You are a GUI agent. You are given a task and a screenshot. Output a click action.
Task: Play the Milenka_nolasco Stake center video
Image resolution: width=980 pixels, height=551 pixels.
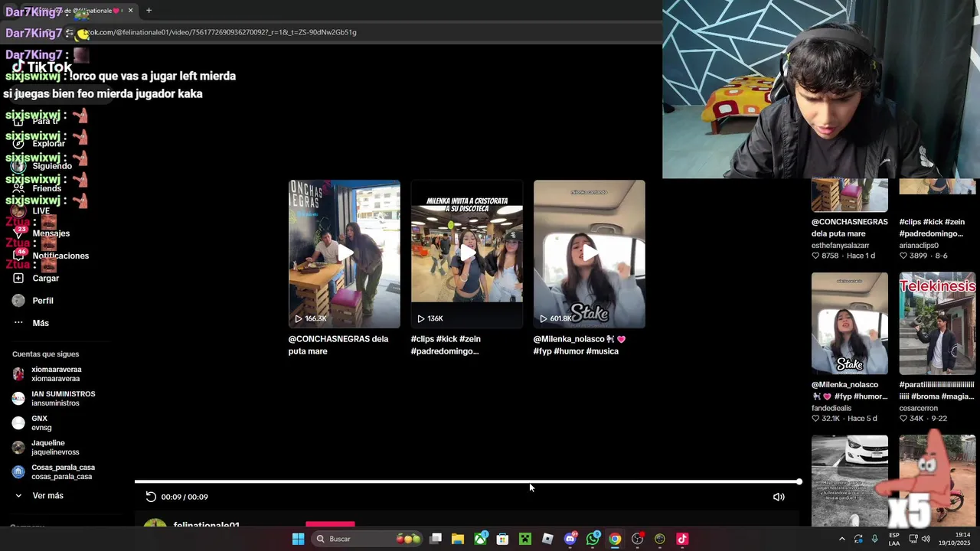click(x=590, y=254)
